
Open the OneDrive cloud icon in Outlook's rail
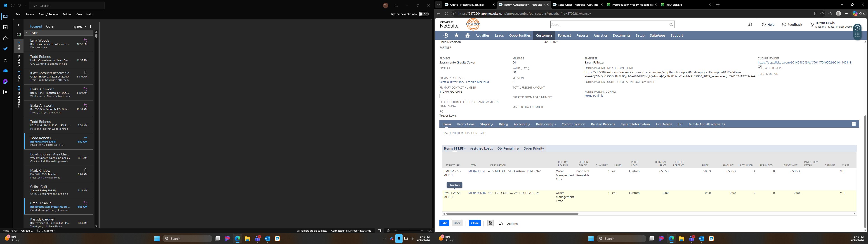pyautogui.click(x=5, y=71)
